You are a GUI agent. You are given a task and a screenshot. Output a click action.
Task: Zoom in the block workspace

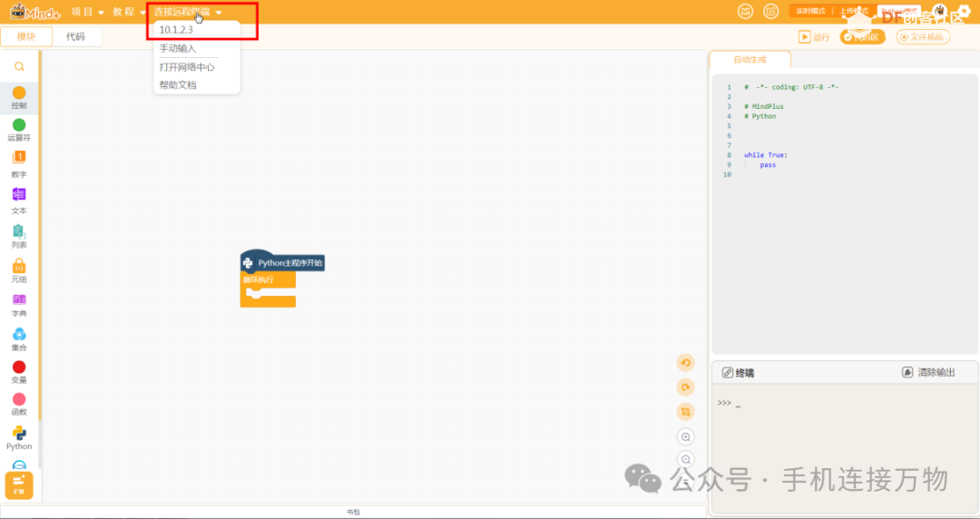point(686,436)
